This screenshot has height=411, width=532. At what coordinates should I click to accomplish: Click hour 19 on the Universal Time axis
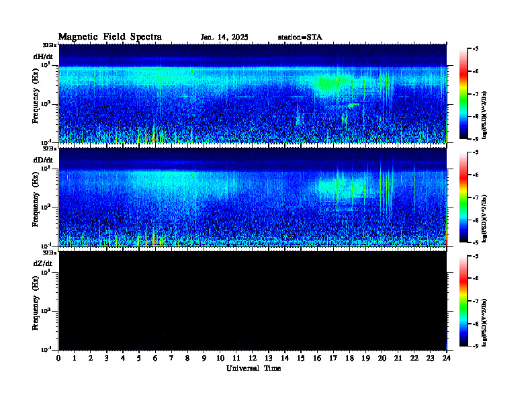coord(365,358)
